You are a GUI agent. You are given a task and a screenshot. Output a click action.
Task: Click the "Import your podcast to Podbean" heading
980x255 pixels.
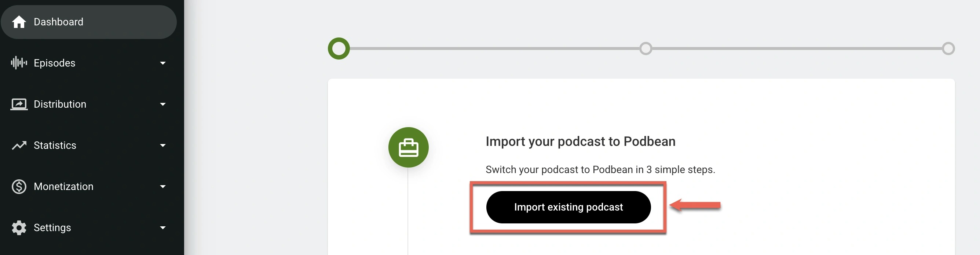pyautogui.click(x=580, y=141)
